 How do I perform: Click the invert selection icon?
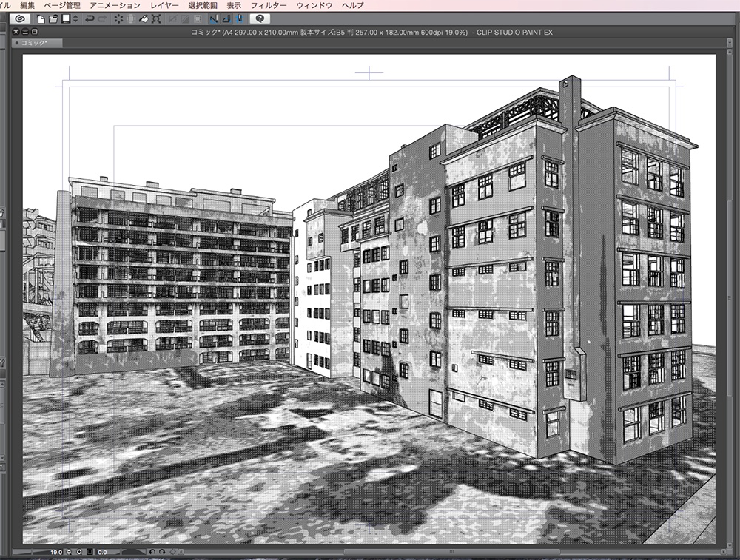click(186, 19)
